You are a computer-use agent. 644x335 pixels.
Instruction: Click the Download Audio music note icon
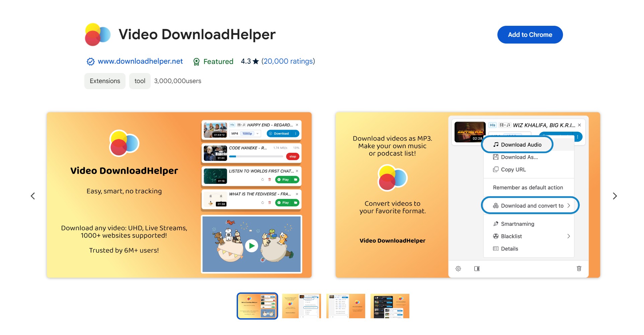coord(496,145)
